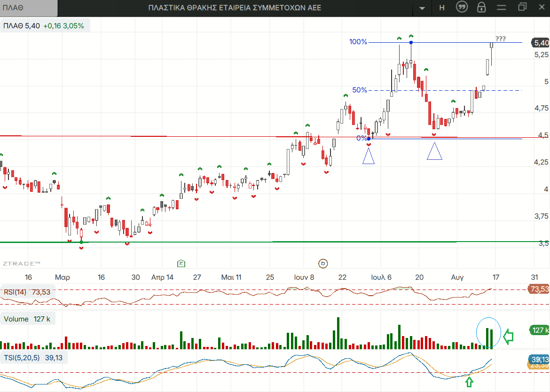The width and height of the screenshot is (550, 392).
Task: Click the 5,25 price axis label
Action: (541, 55)
